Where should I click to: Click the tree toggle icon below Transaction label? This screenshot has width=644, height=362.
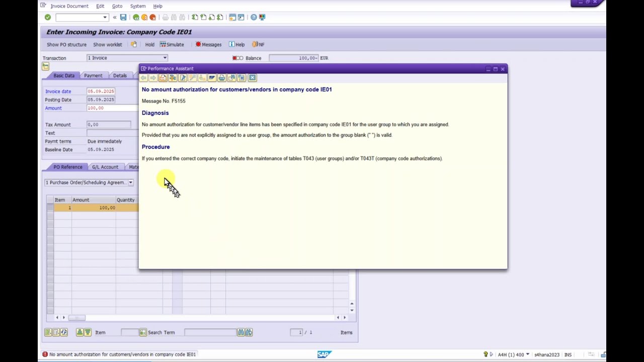(x=45, y=66)
